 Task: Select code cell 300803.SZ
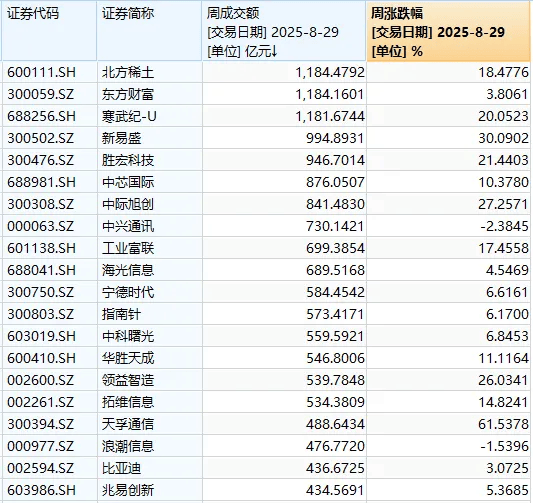coord(49,314)
